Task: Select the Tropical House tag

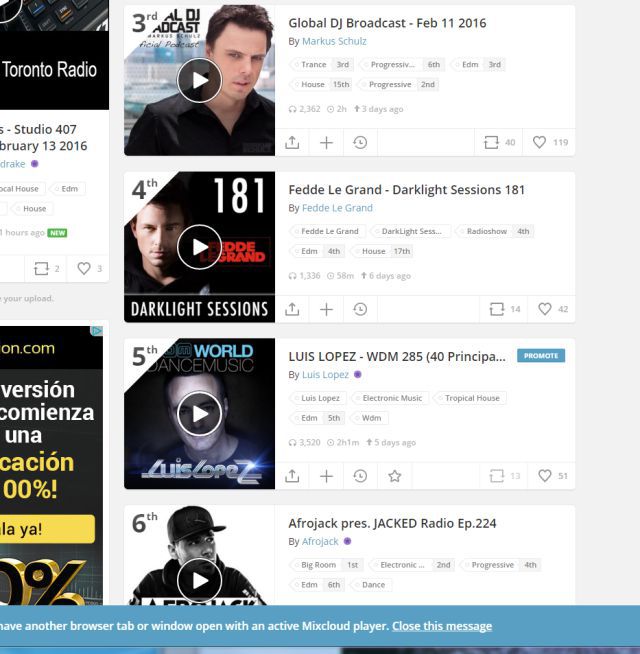Action: click(470, 398)
